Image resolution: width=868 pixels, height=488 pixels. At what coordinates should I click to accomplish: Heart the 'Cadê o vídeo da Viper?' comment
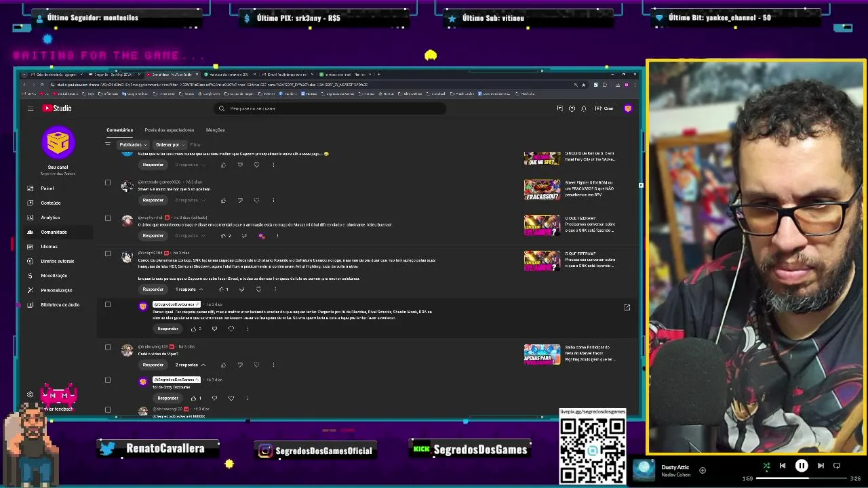pos(256,365)
